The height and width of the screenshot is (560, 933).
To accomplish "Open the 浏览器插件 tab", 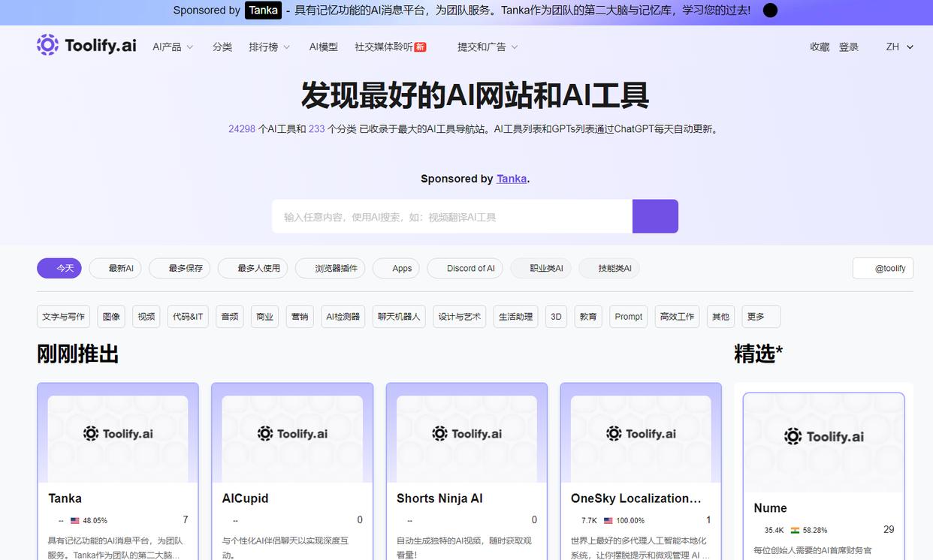I will (x=330, y=268).
